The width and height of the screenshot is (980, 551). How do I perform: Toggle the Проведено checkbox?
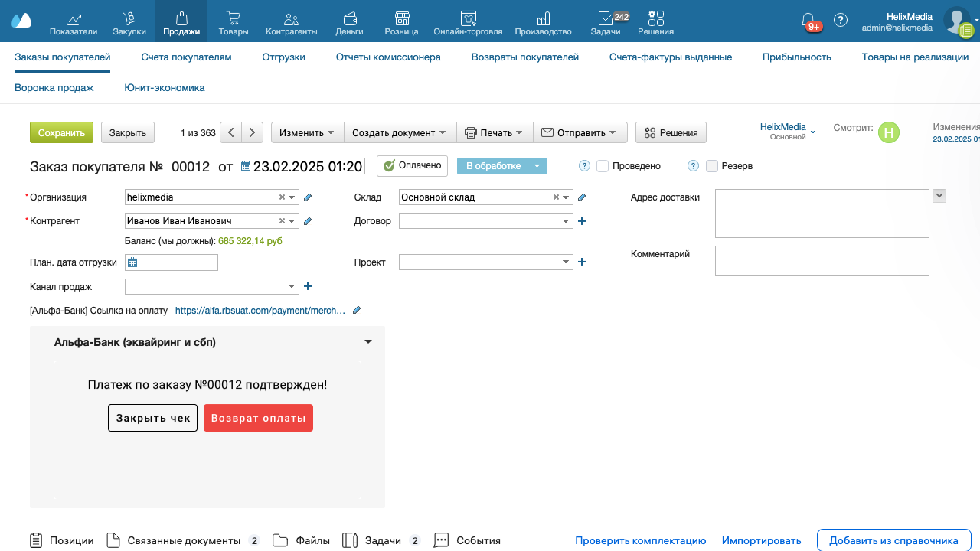[x=603, y=166]
